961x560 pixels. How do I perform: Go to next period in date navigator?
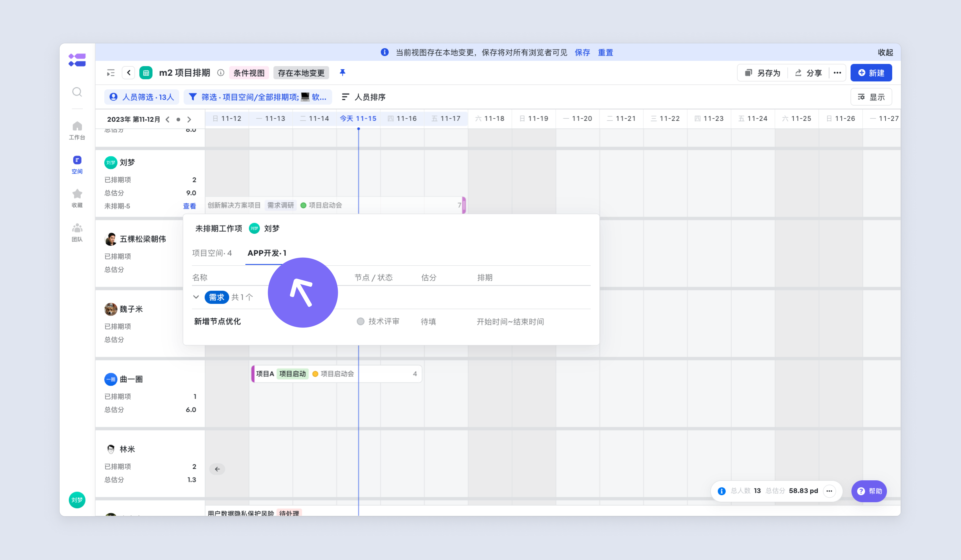[x=189, y=119]
